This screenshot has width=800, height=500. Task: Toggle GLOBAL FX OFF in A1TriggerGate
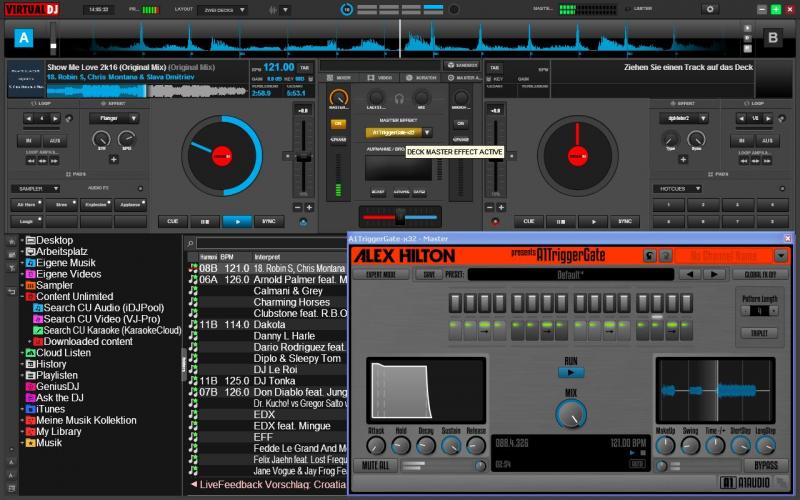(x=760, y=274)
